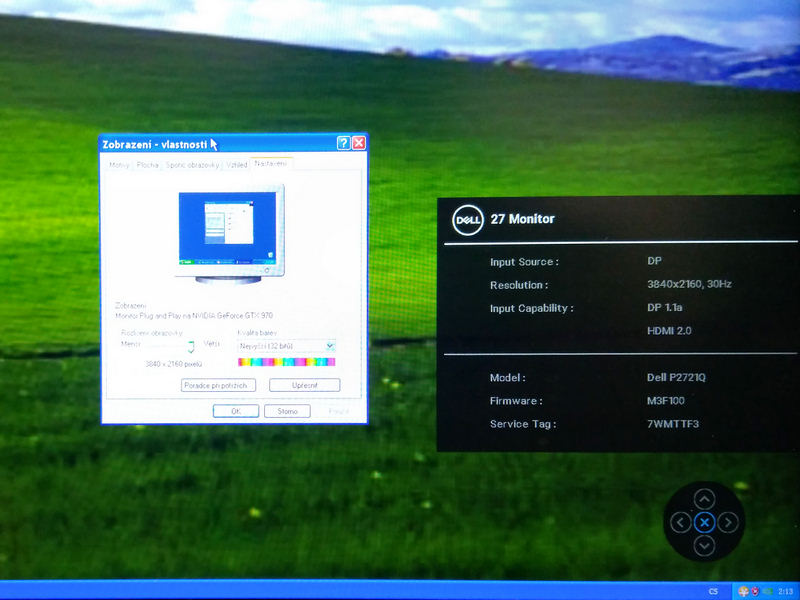Click the DP 1.1a capability value

pos(665,308)
